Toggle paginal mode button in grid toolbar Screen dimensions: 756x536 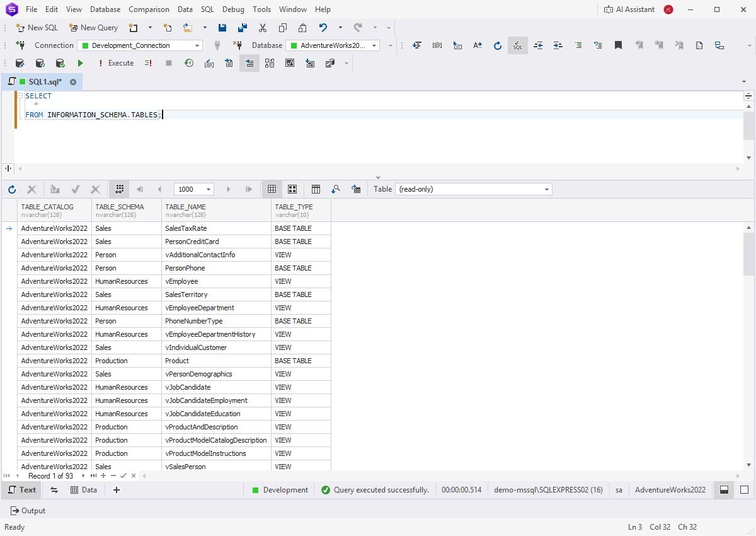tap(119, 189)
